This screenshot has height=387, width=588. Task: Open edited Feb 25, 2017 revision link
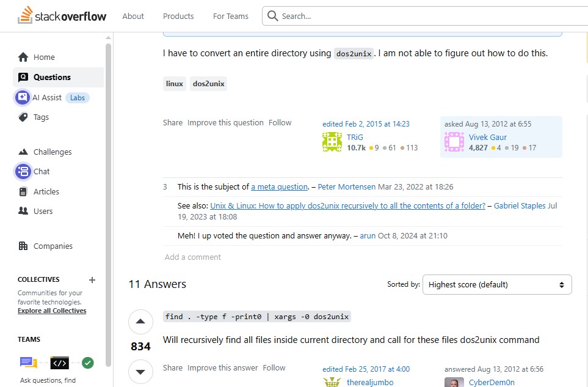coord(366,369)
